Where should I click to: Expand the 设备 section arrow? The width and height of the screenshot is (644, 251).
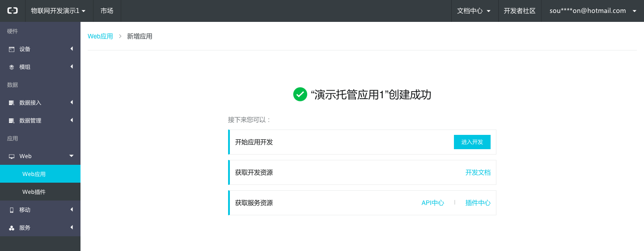tap(72, 49)
